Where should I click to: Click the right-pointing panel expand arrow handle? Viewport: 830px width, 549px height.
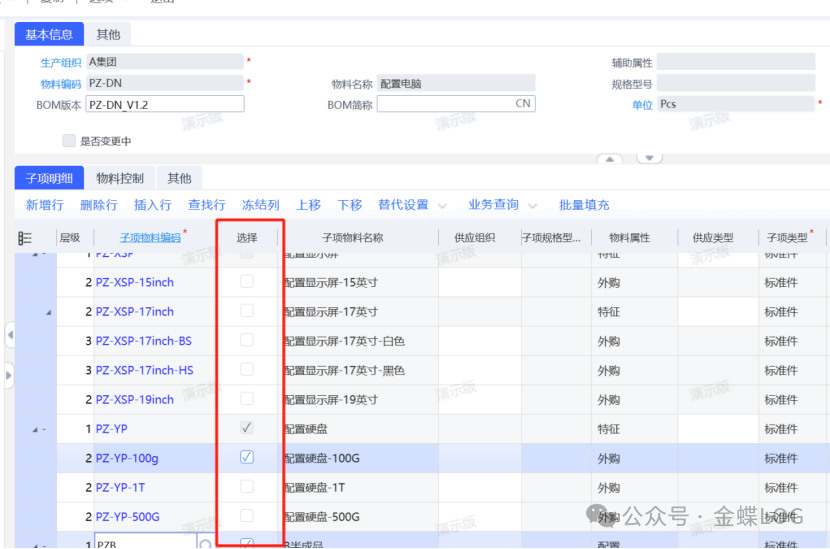coord(9,376)
